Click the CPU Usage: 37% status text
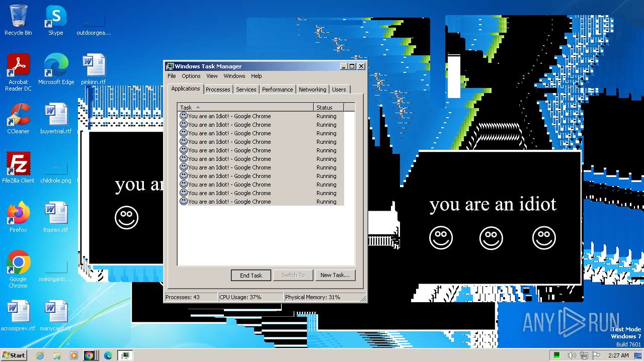The height and width of the screenshot is (362, 644). [240, 297]
